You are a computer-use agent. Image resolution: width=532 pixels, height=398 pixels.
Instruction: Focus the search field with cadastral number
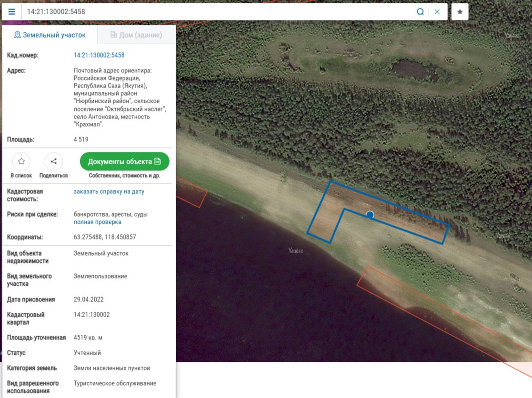pyautogui.click(x=217, y=12)
